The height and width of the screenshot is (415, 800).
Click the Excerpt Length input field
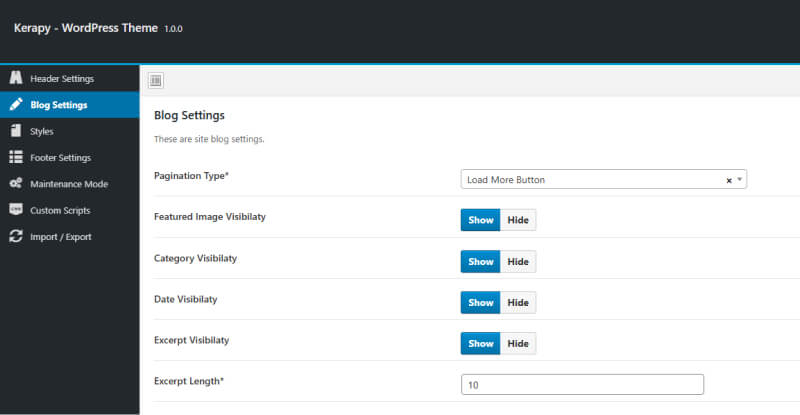point(582,384)
